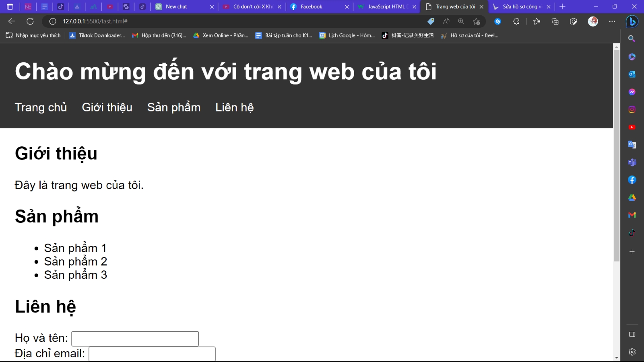Open Gmail icon in sidebar
Viewport: 644px width, 362px height.
pyautogui.click(x=632, y=215)
